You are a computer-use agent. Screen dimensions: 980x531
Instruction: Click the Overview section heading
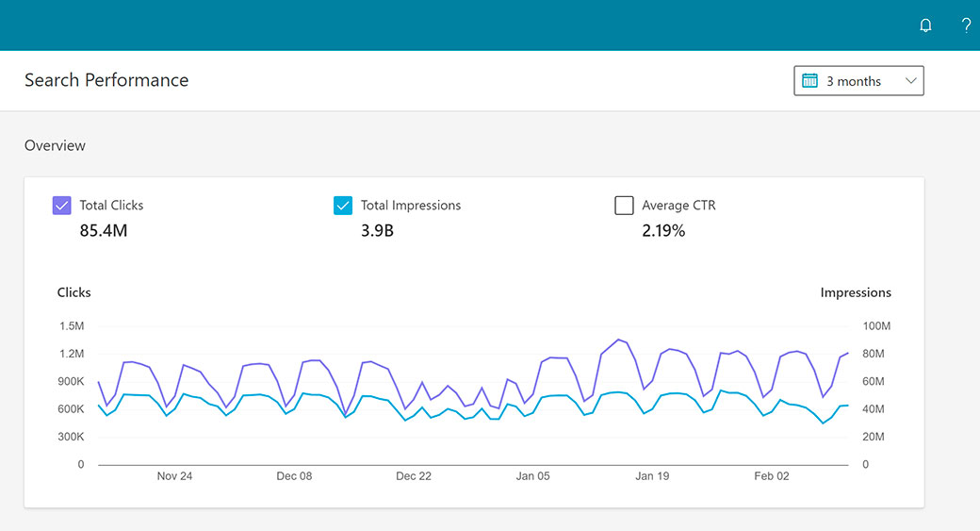tap(55, 145)
